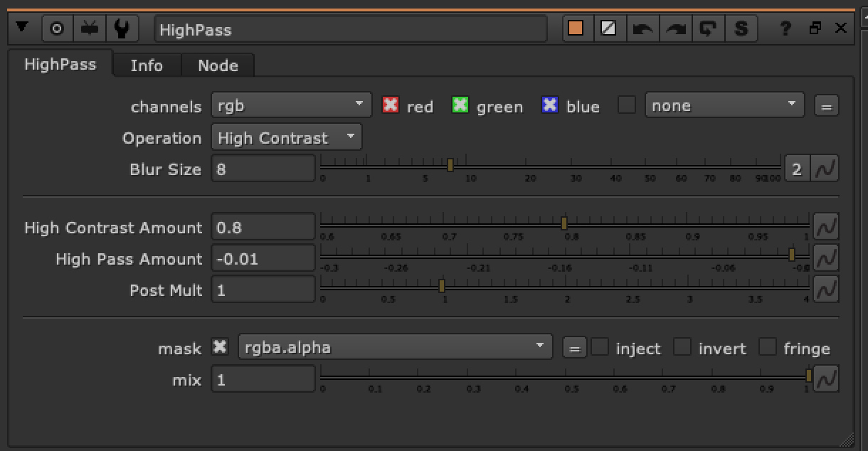
Task: Redo the last knob change
Action: tap(675, 28)
